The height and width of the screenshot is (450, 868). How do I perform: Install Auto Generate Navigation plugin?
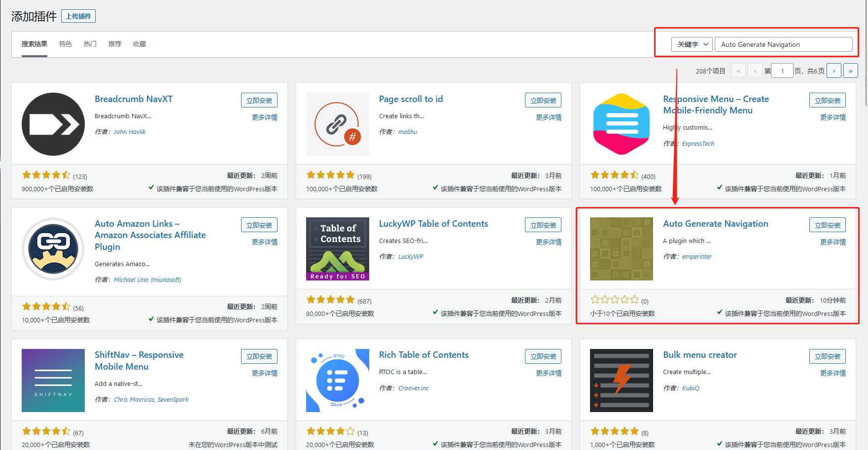pos(828,225)
